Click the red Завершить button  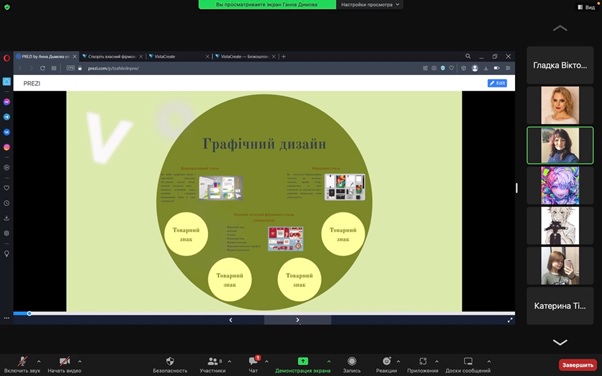[577, 365]
